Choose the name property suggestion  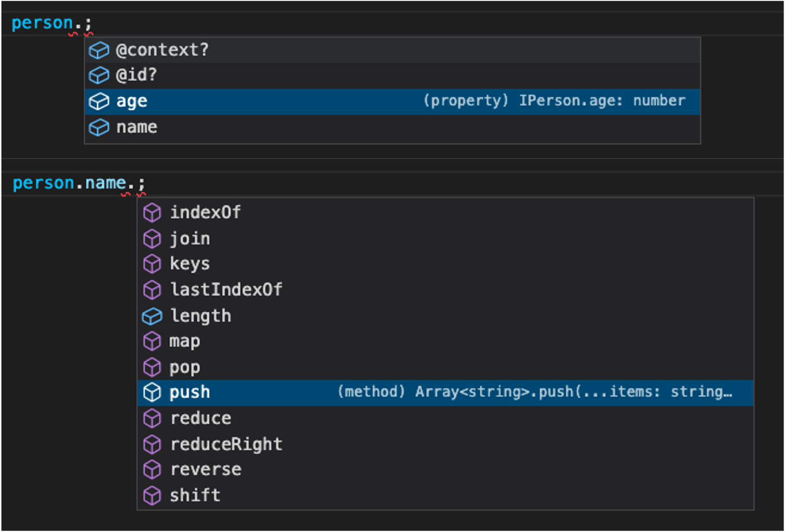(x=136, y=128)
